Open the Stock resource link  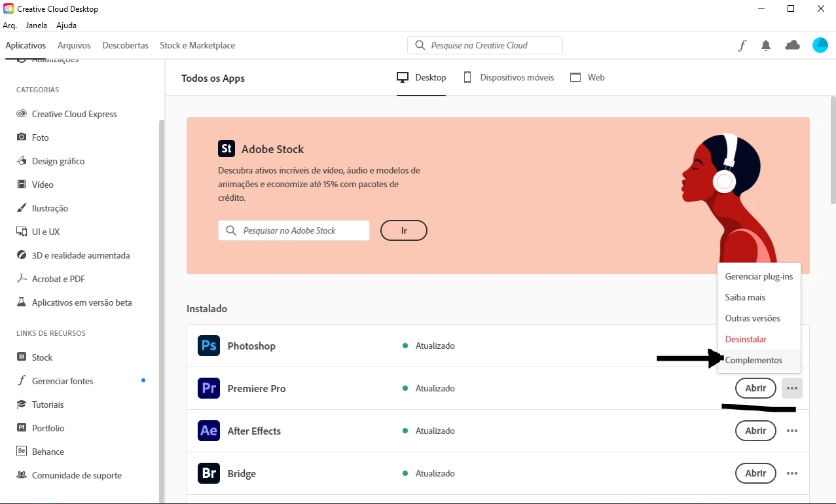(35, 357)
